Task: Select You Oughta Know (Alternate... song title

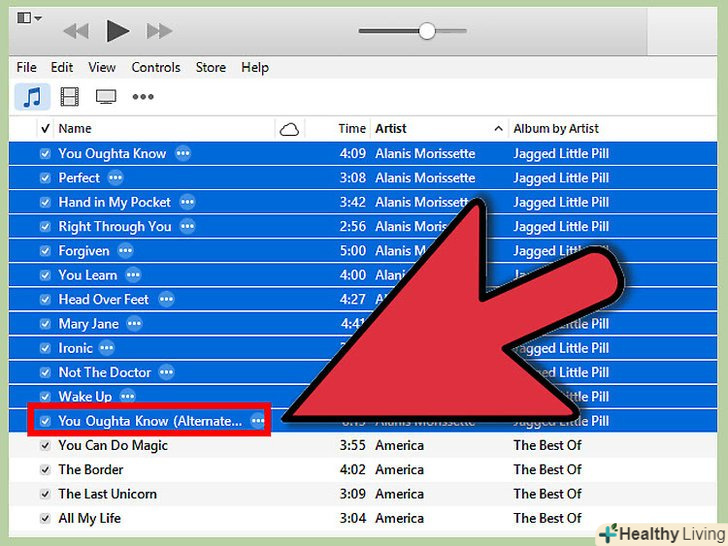Action: click(x=150, y=421)
